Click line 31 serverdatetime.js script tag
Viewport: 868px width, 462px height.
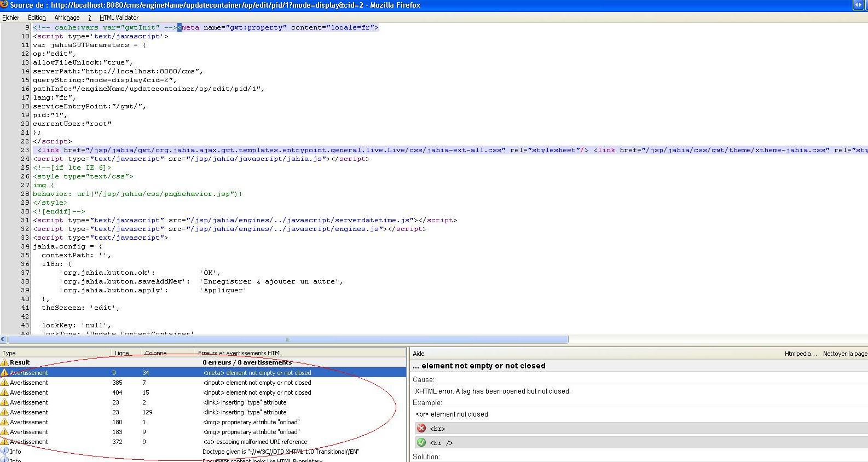[245, 220]
